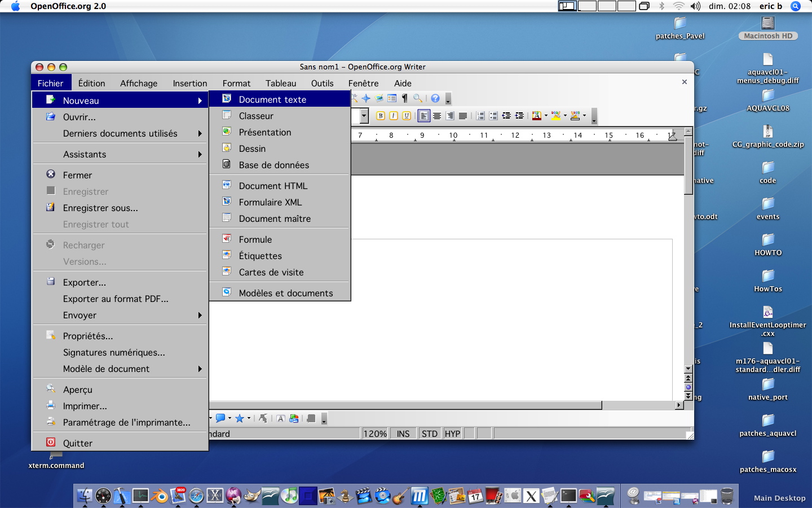Screen dimensions: 812x508
Task: Align text right
Action: pyautogui.click(x=450, y=116)
